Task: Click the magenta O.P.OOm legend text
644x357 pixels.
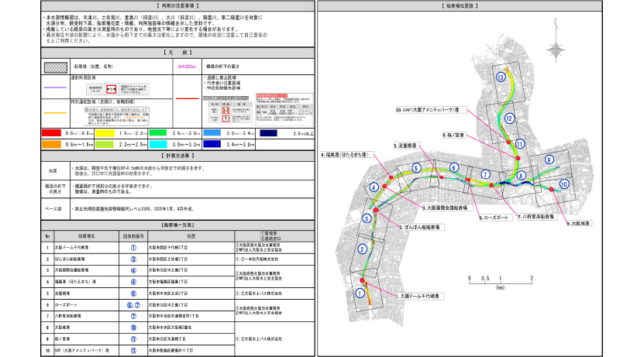Action: pyautogui.click(x=187, y=67)
